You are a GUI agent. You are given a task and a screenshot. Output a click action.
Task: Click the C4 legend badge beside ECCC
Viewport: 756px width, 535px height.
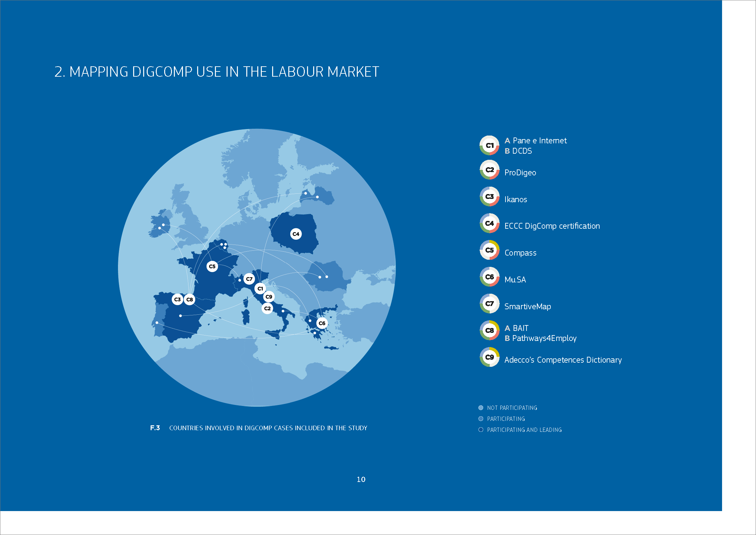490,224
